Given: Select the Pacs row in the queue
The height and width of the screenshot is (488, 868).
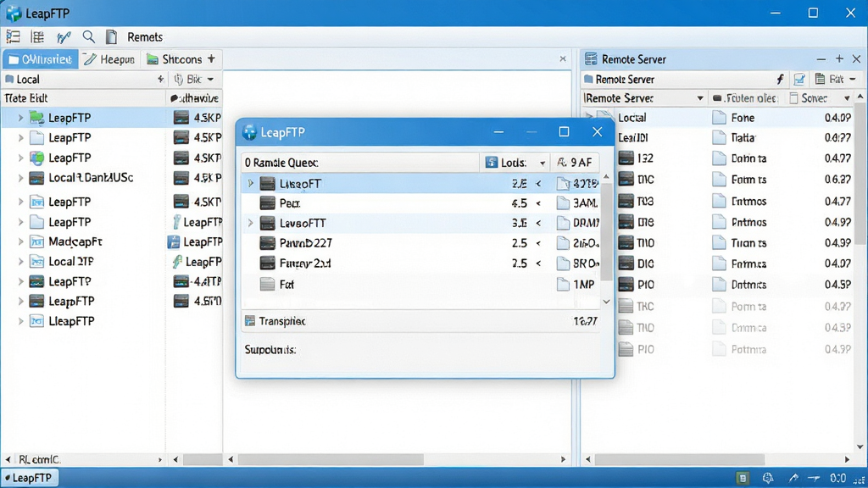Looking at the screenshot, I should (x=421, y=203).
